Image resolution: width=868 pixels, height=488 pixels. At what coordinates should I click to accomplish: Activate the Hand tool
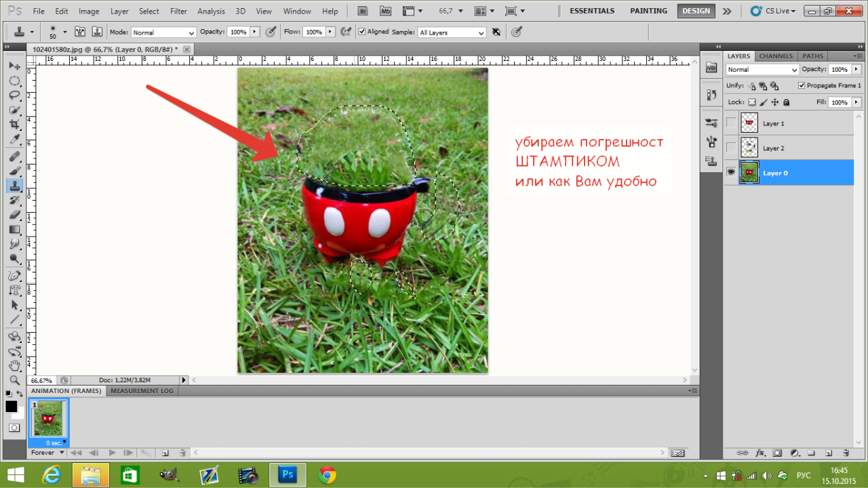(14, 366)
